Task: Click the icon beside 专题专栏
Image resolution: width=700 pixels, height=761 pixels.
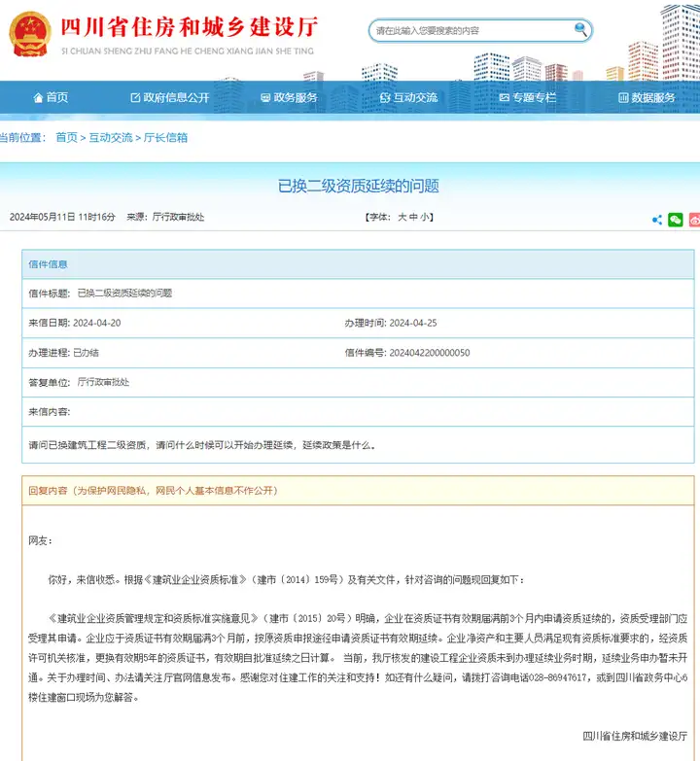Action: pyautogui.click(x=505, y=98)
